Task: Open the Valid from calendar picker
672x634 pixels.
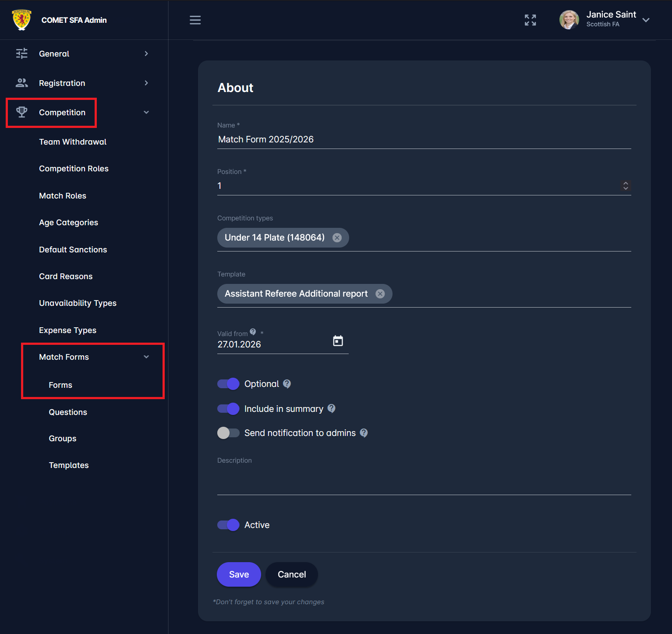Action: 338,341
